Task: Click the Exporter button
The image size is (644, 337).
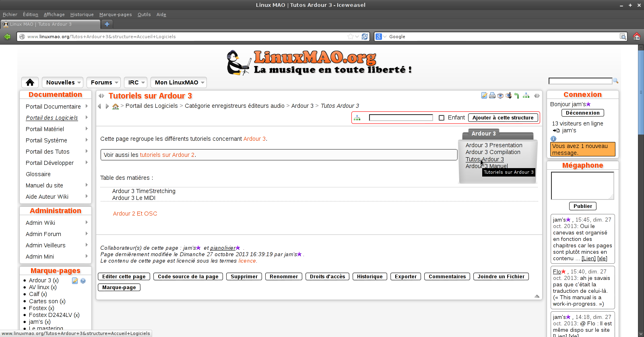Action: pyautogui.click(x=406, y=277)
